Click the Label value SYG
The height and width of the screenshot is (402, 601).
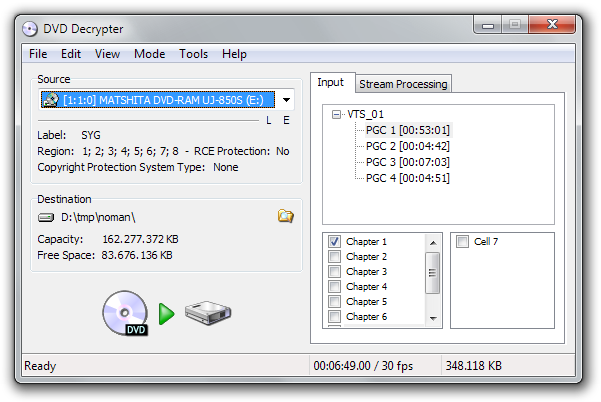(91, 135)
